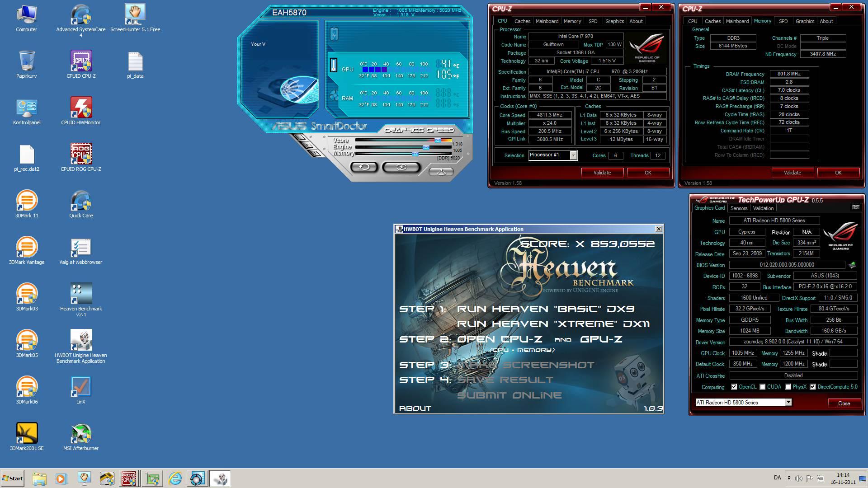Click Run Heaven "Basic" DX9 step
Image resolution: width=868 pixels, height=488 pixels.
tap(546, 309)
